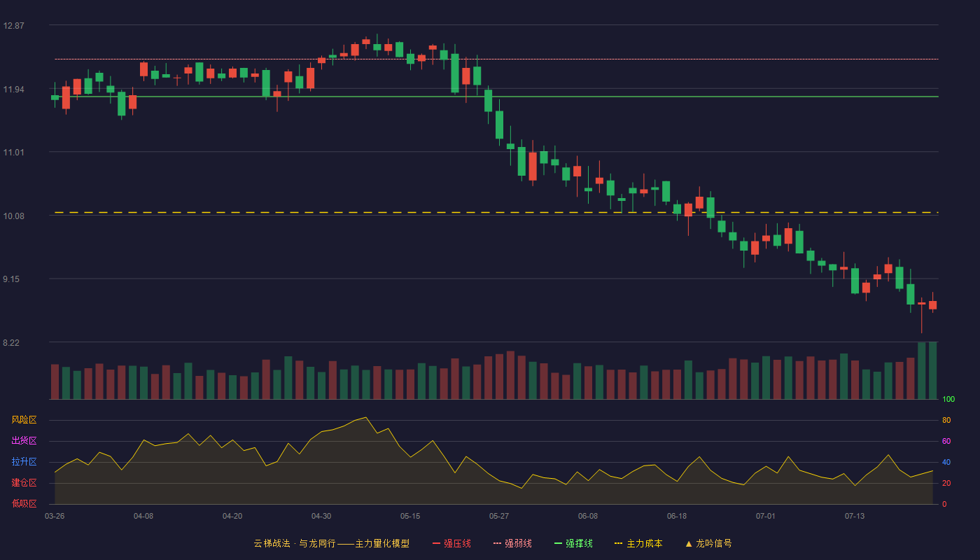
Task: Click the 10.08 price axis label
Action: click(13, 216)
